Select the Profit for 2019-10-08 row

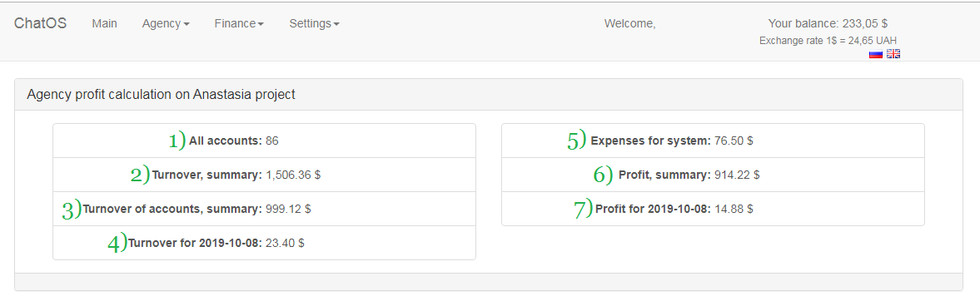pos(713,209)
